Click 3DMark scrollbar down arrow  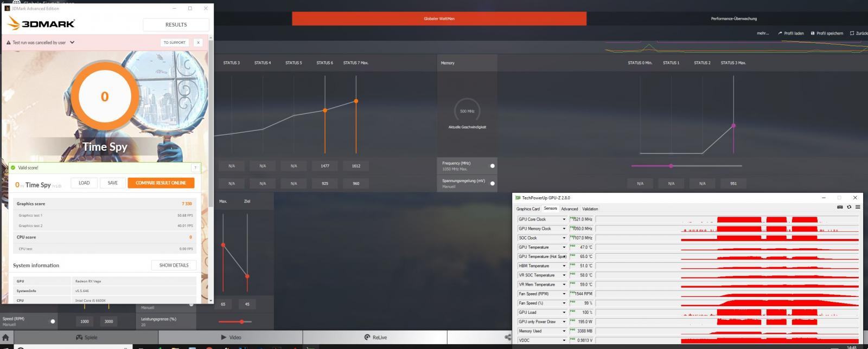211,300
